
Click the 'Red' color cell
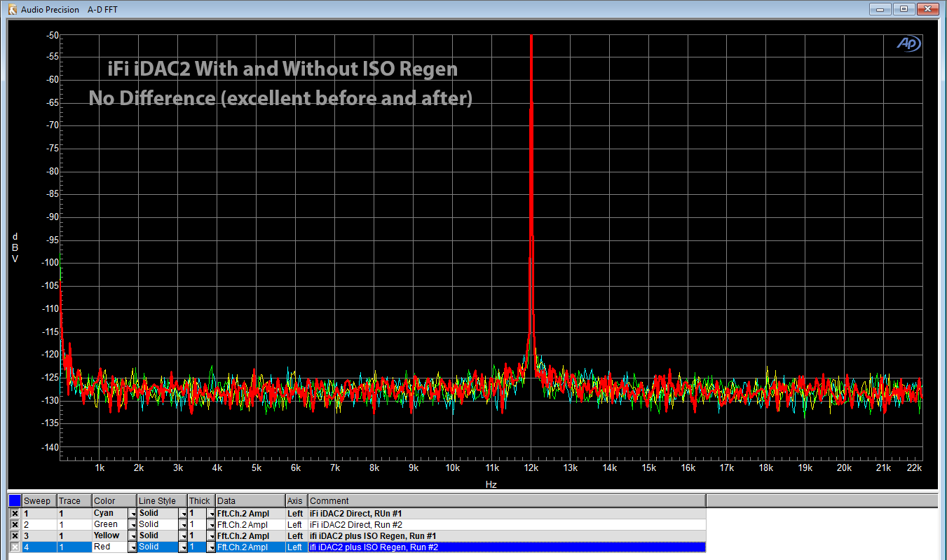109,547
